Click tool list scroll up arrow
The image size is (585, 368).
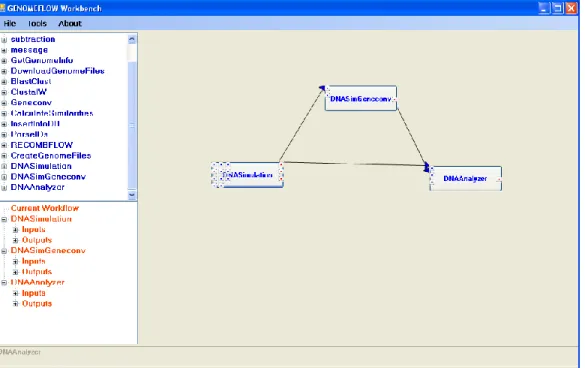click(x=132, y=39)
